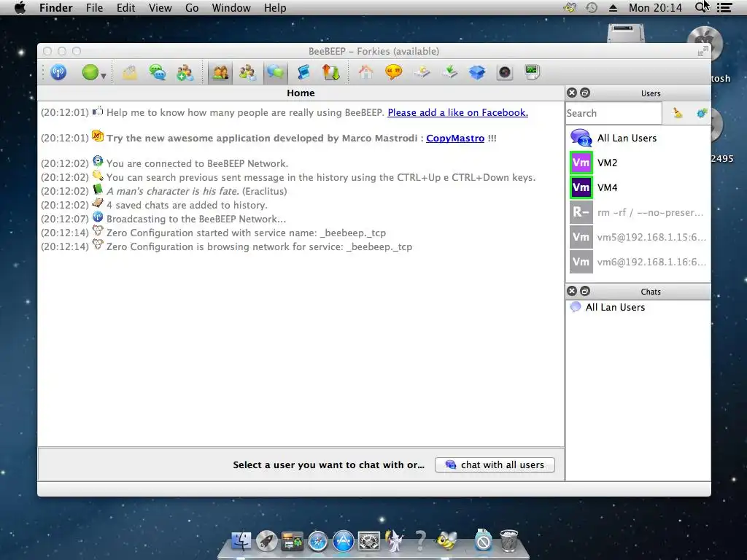Click the monitor activity log icon
This screenshot has height=560, width=747.
[532, 72]
